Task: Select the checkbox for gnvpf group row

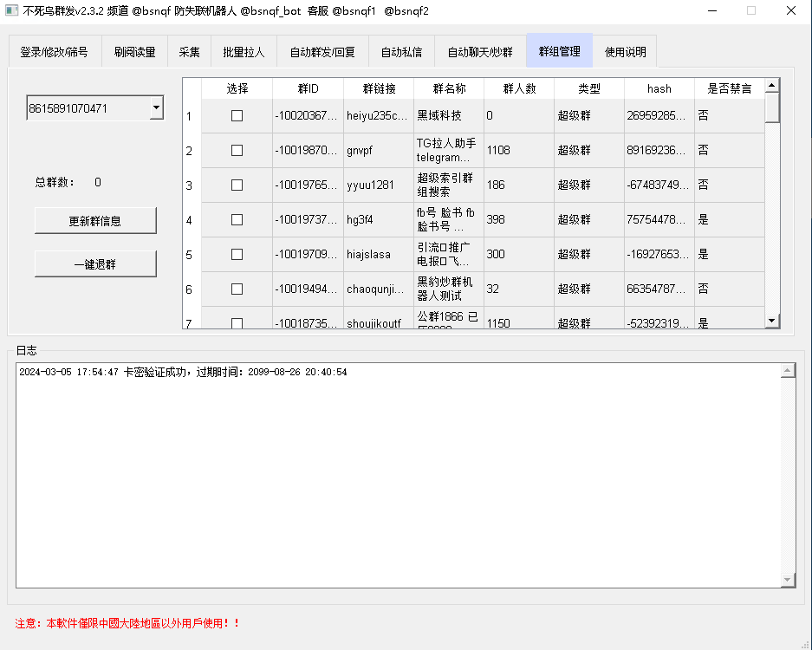Action: tap(237, 150)
